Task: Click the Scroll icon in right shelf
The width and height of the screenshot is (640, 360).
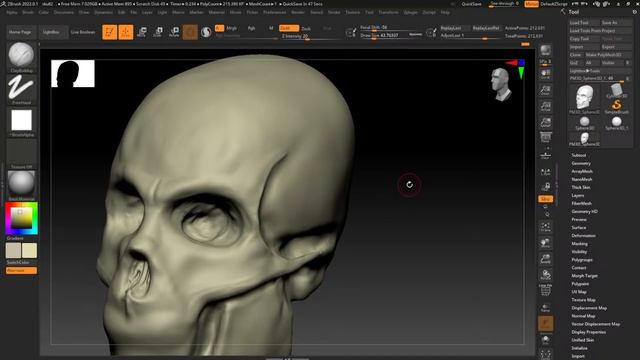Action: pos(546,74)
